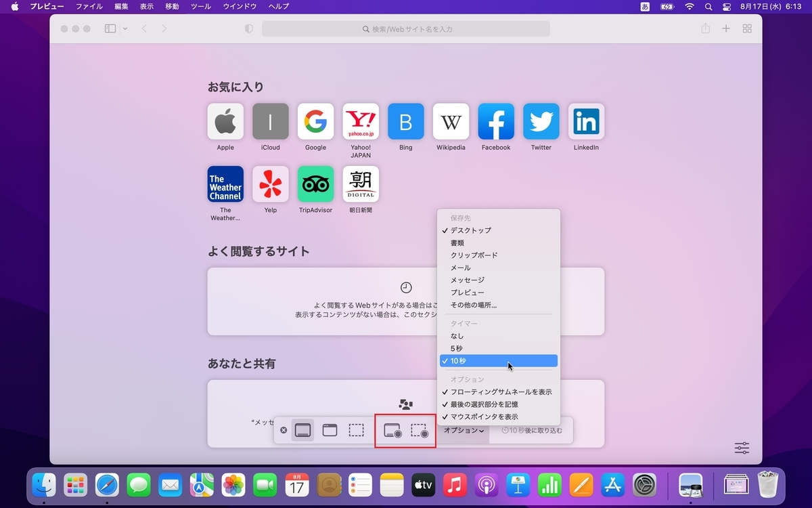The image size is (812, 508).
Task: Show Safari tab overview grid
Action: coord(747,29)
